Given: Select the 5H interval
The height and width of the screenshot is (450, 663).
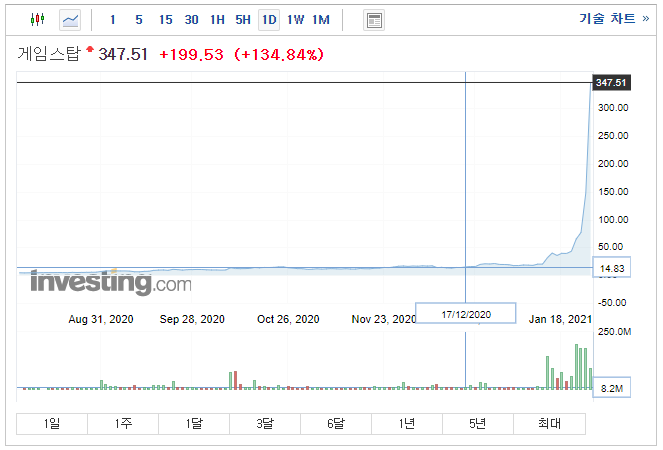Looking at the screenshot, I should pyautogui.click(x=243, y=20).
